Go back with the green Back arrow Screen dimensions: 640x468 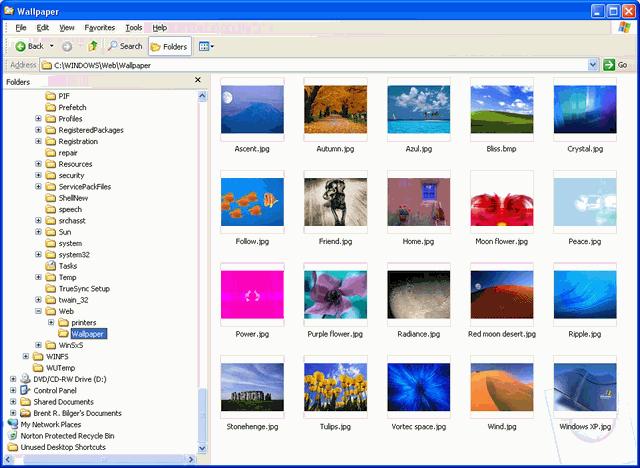tap(29, 47)
